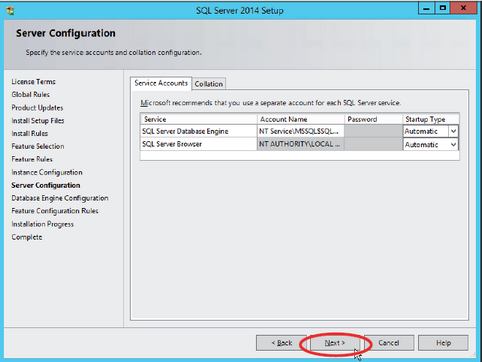Click the Next button

(335, 343)
